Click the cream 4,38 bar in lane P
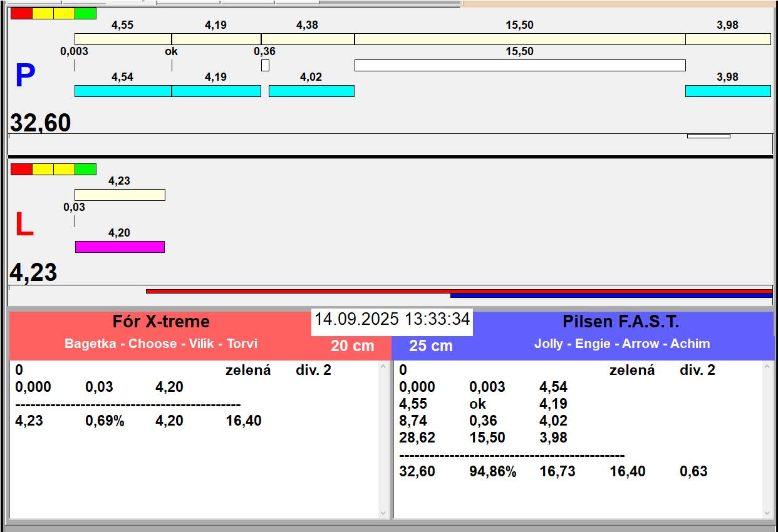Image resolution: width=778 pixels, height=532 pixels. tap(308, 39)
